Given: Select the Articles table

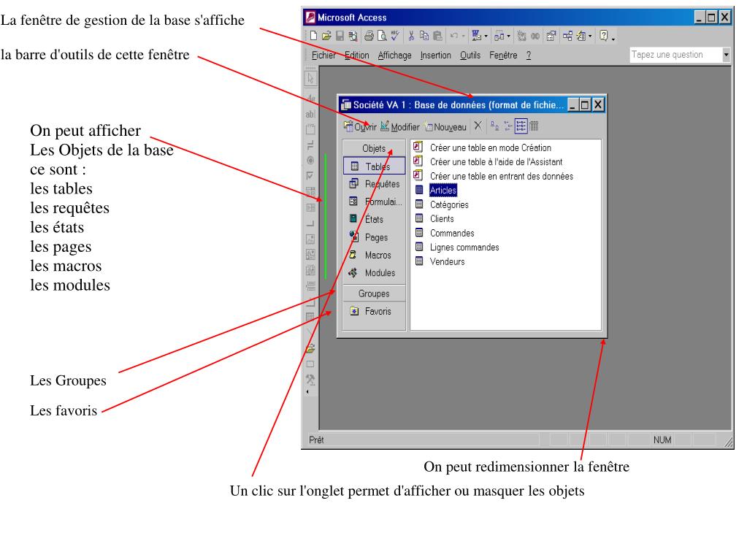Looking at the screenshot, I should (436, 190).
